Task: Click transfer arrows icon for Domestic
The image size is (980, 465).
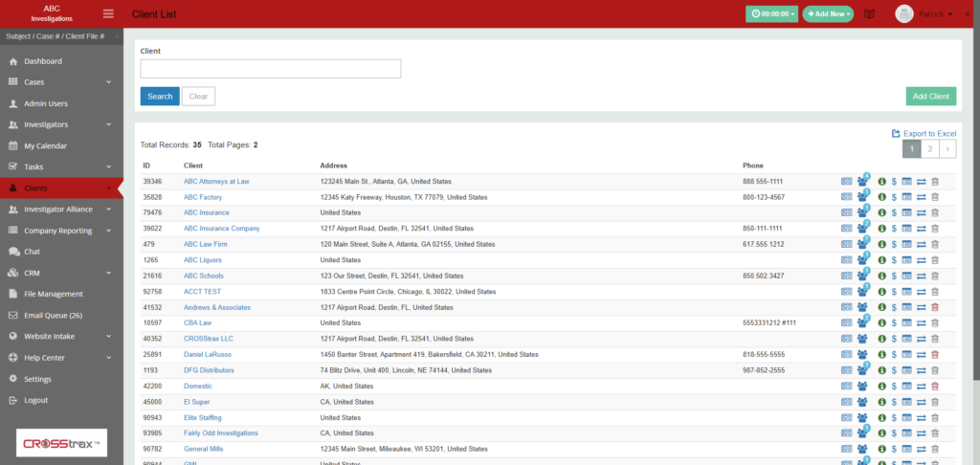Action: click(x=922, y=387)
